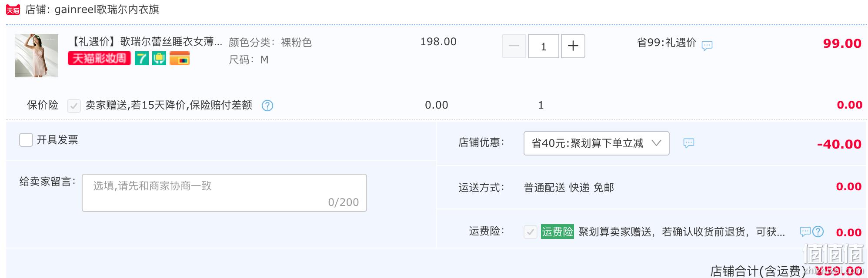Expand the 省40元:聚划算下单立减 dropdown

tap(596, 143)
